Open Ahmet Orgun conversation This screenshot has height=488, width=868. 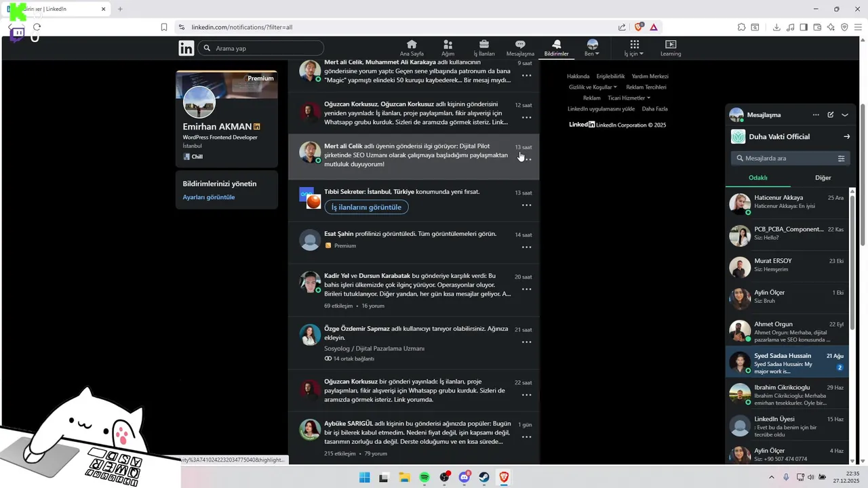coord(787,329)
